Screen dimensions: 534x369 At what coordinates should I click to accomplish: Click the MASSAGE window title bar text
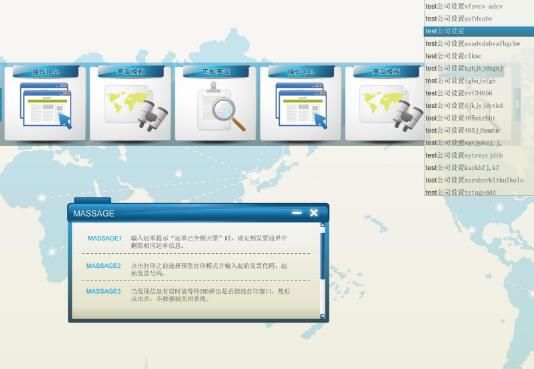94,213
